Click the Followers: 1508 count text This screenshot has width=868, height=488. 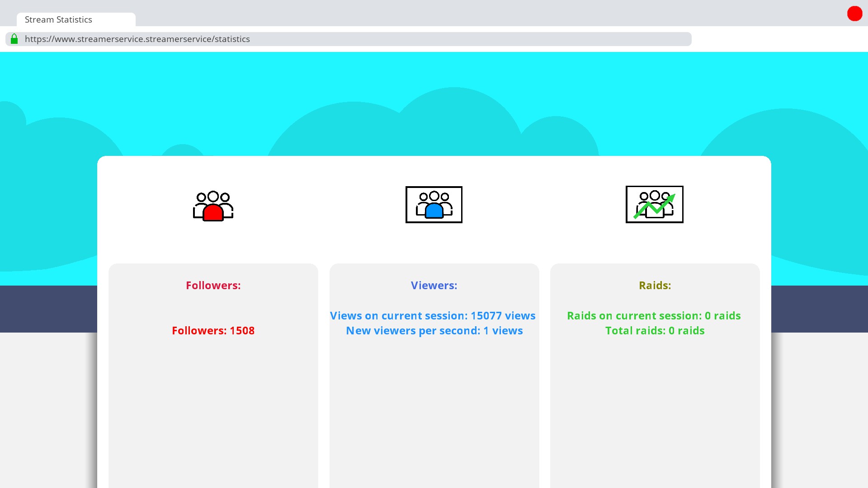213,331
